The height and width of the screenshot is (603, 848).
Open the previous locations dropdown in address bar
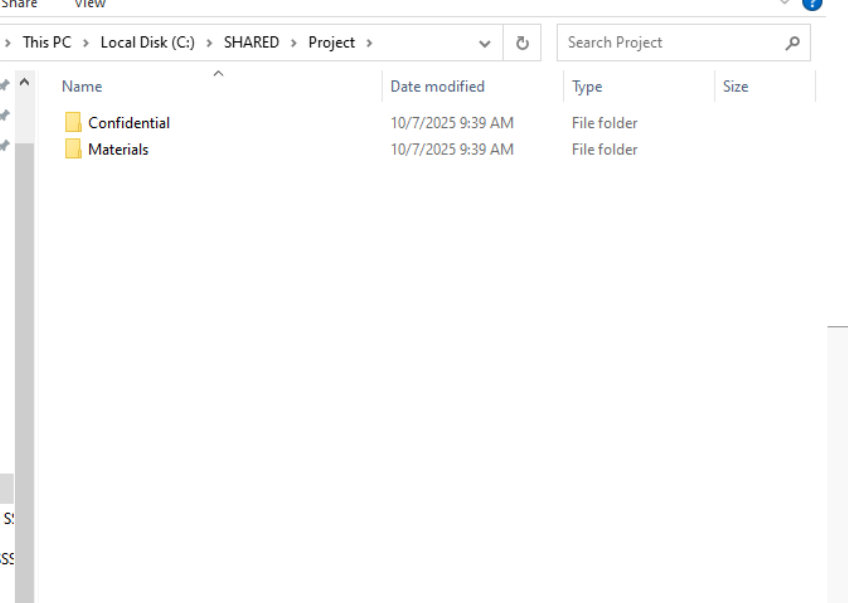(485, 43)
